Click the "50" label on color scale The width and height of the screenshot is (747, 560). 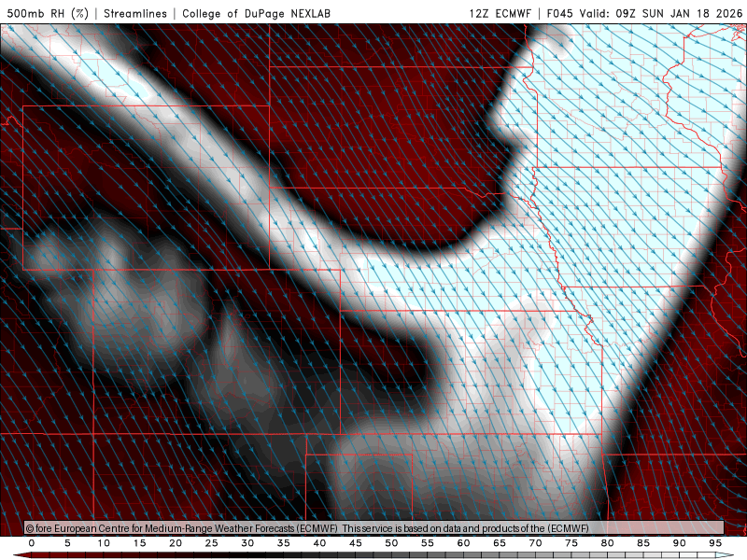click(x=391, y=543)
